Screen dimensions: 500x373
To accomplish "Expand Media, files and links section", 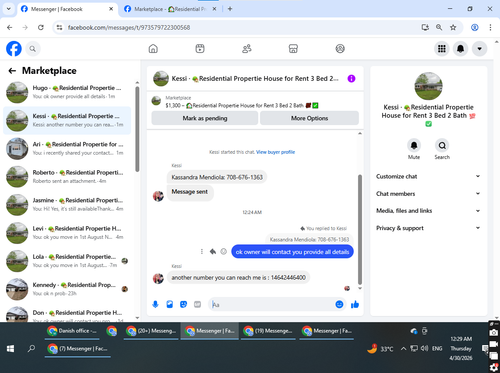I will point(428,211).
